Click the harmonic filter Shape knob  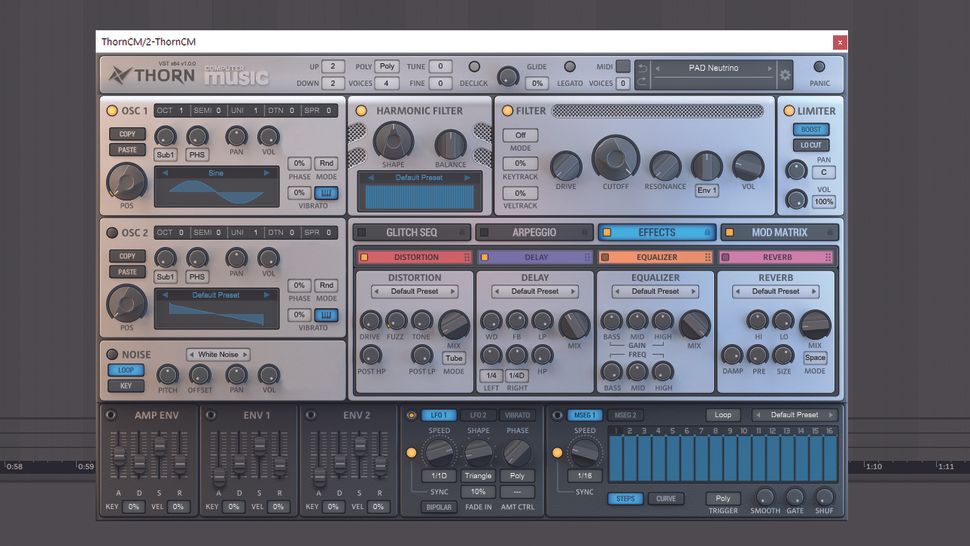point(393,141)
